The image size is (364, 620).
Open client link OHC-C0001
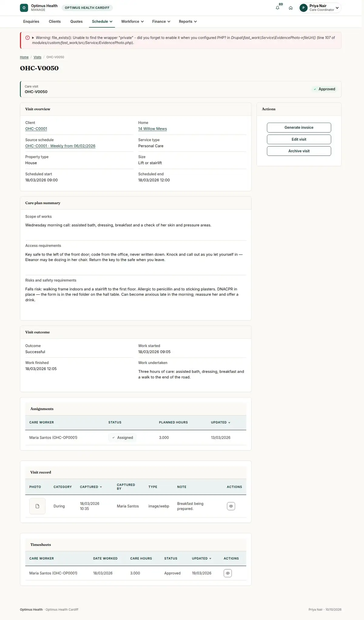pyautogui.click(x=36, y=129)
